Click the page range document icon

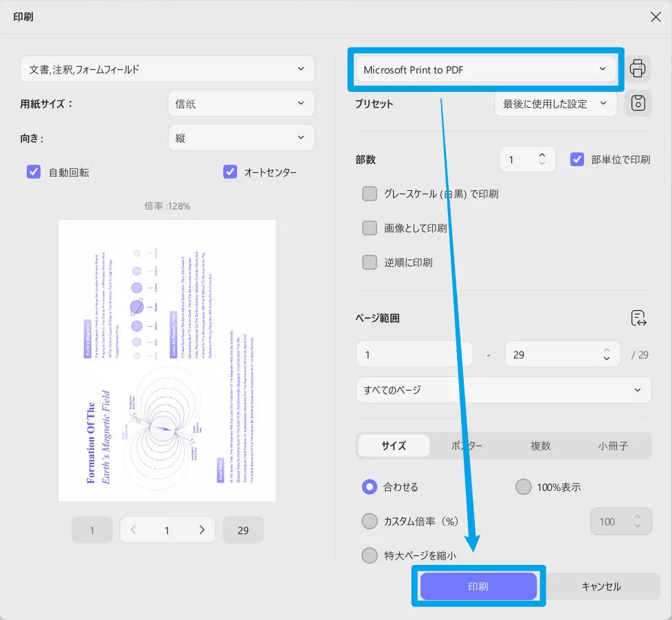point(638,317)
